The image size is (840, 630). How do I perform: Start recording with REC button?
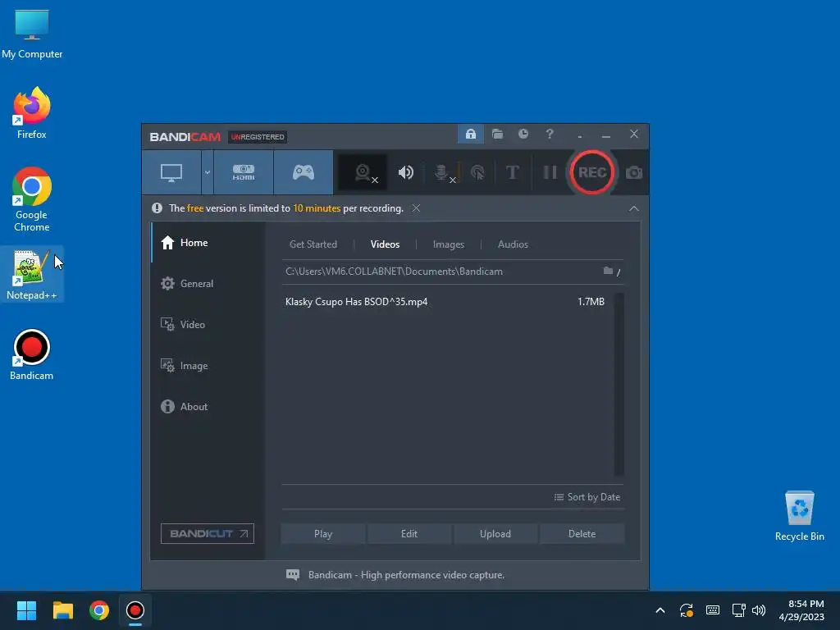(x=592, y=172)
